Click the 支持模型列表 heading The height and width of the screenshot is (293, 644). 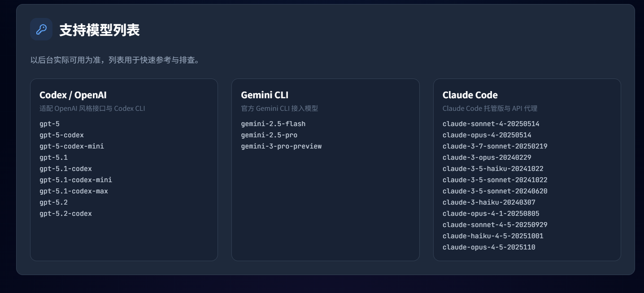click(99, 30)
